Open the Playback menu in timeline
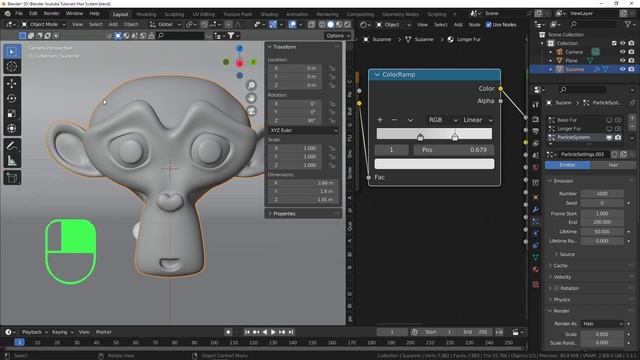This screenshot has width=640, height=360. click(x=34, y=332)
